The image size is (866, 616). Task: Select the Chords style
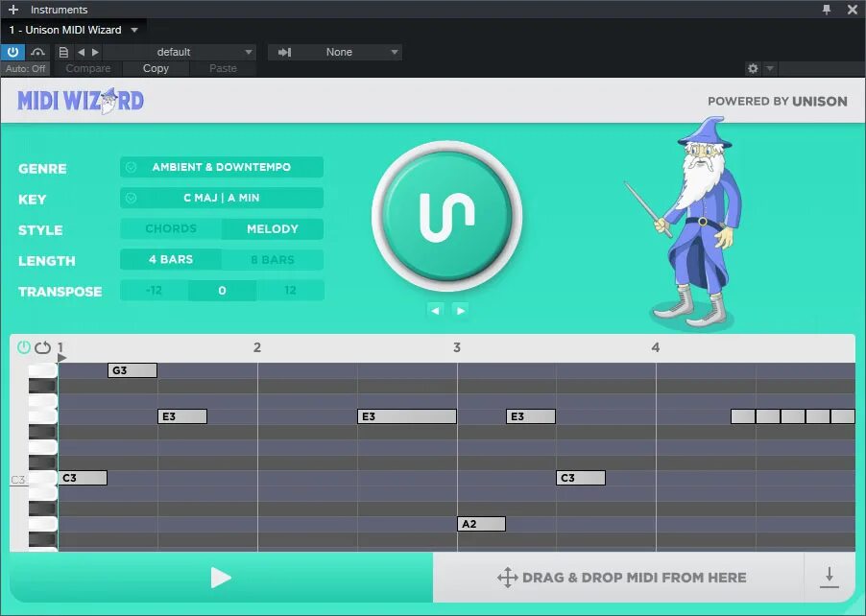171,228
